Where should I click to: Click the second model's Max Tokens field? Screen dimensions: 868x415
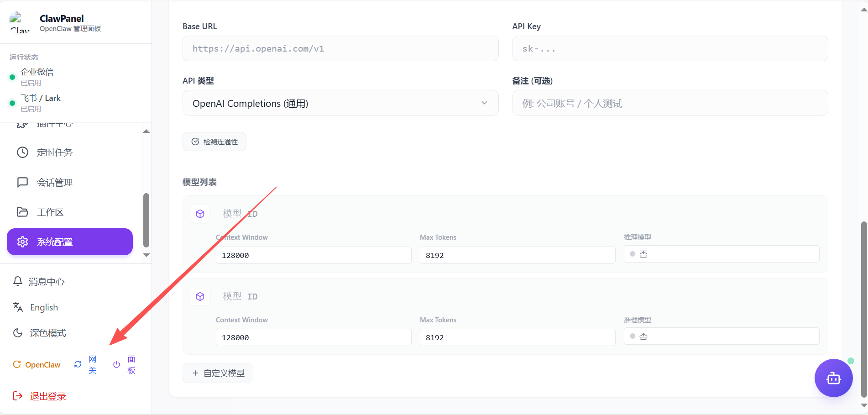click(x=518, y=337)
